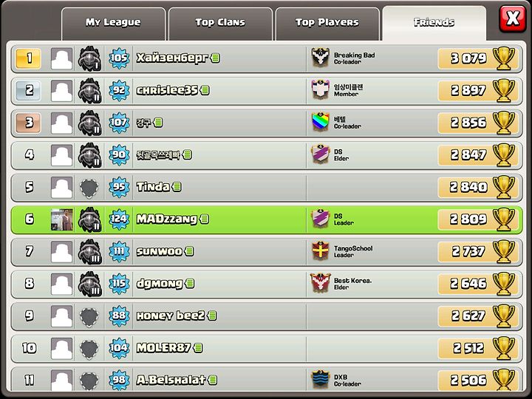This screenshot has width=532, height=399.
Task: Switch to the Top Players tab
Action: click(x=327, y=24)
